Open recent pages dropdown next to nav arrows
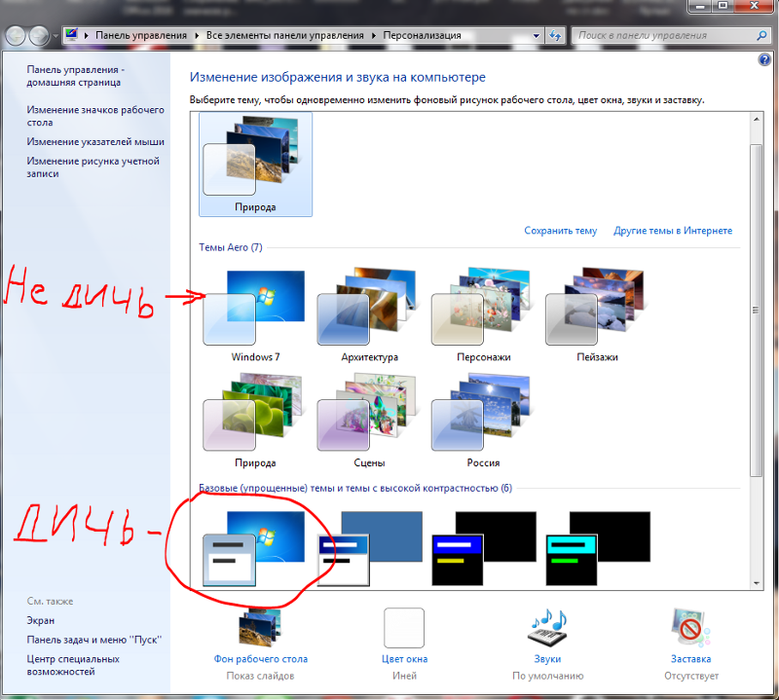The height and width of the screenshot is (700, 779). [55, 36]
